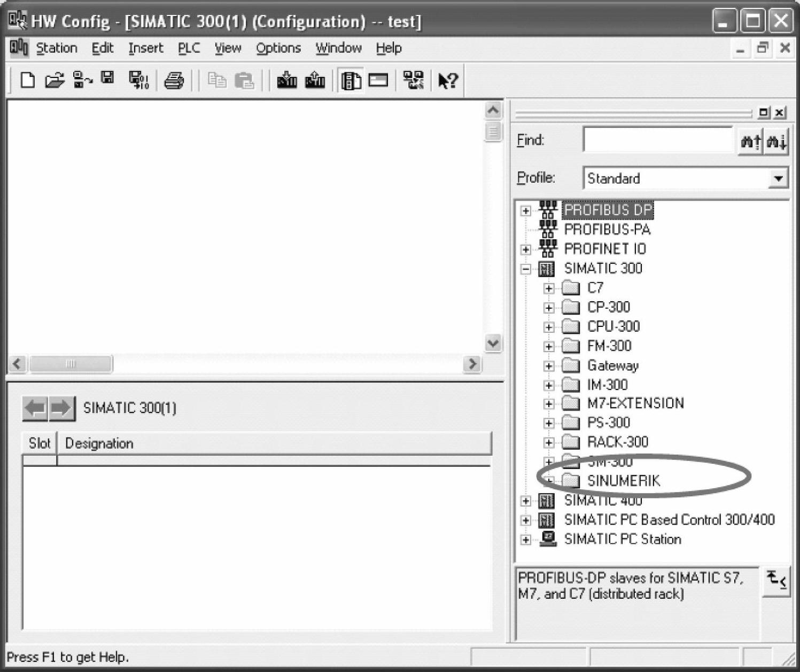
Task: Open the View menu
Action: 228,48
